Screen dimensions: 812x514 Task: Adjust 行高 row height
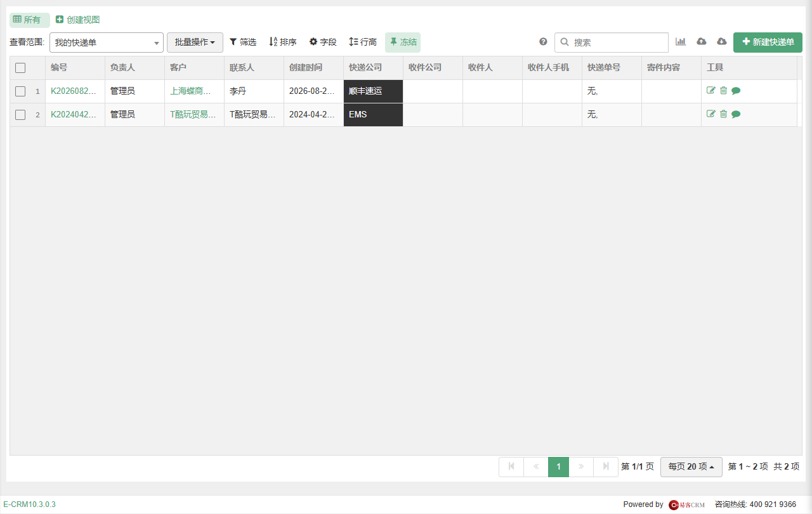363,42
